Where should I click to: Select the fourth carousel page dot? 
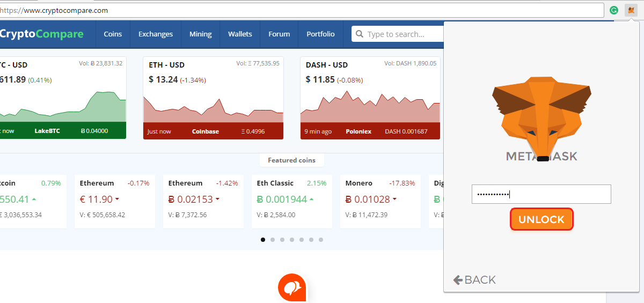pos(292,240)
